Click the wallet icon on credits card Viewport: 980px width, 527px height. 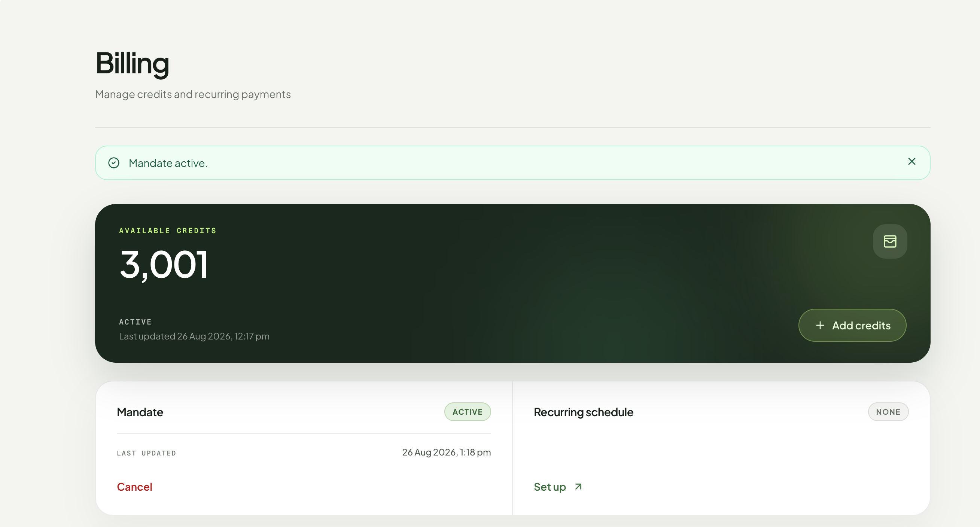890,241
